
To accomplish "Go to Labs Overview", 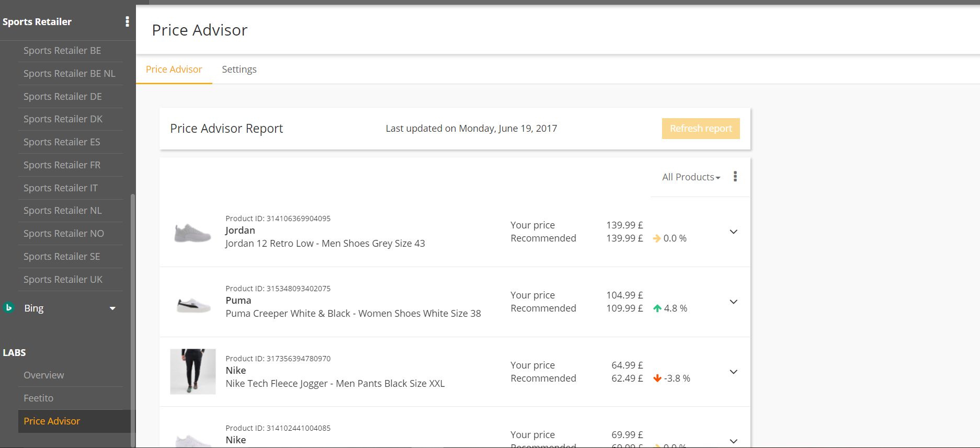I will [x=43, y=375].
